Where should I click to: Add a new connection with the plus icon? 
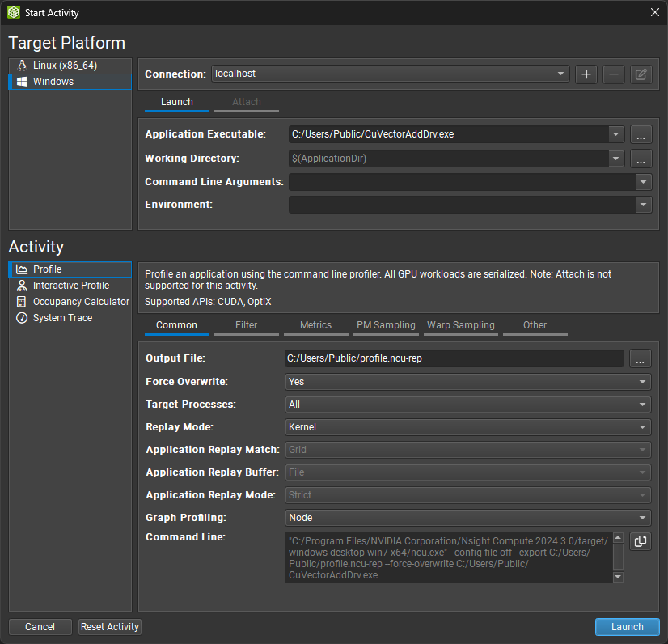[x=586, y=74]
